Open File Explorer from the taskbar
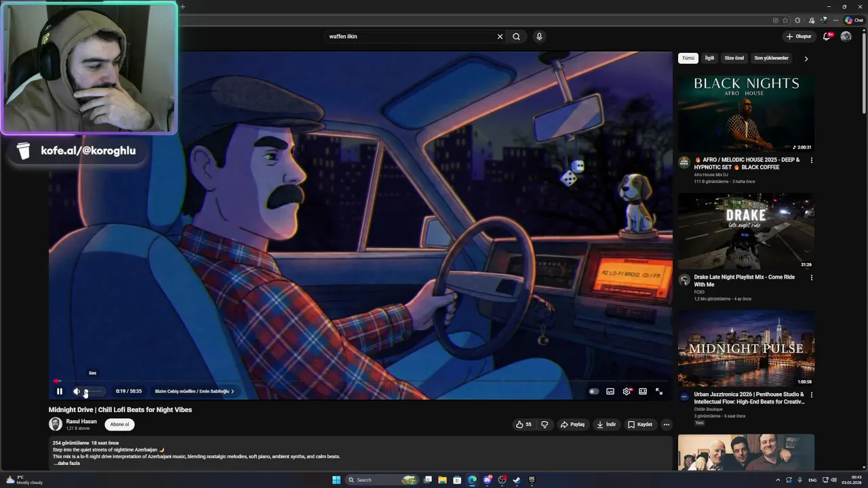Viewport: 868px width, 488px height. pyautogui.click(x=442, y=480)
